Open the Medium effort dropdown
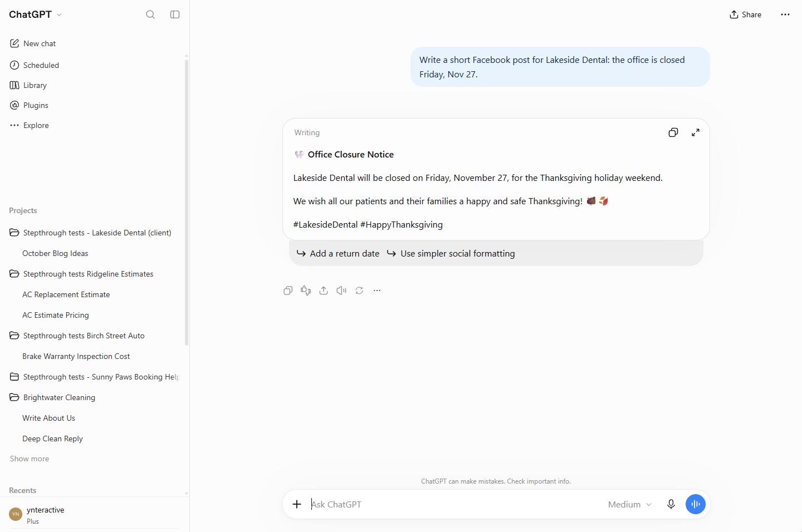Screen dimensions: 802x532 [629, 504]
